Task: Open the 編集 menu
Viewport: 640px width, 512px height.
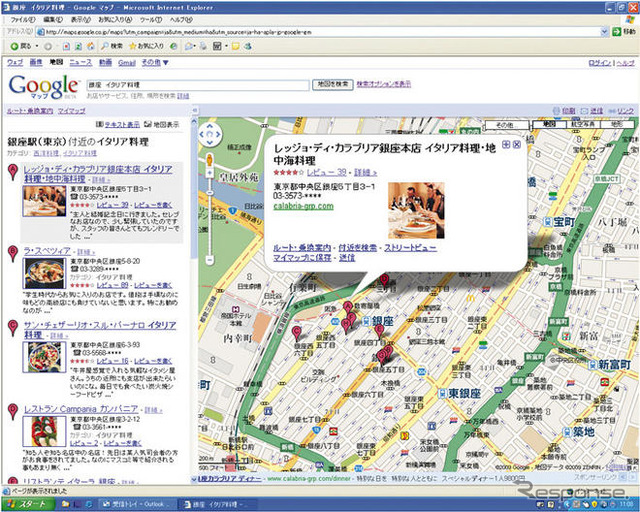Action: coord(53,20)
